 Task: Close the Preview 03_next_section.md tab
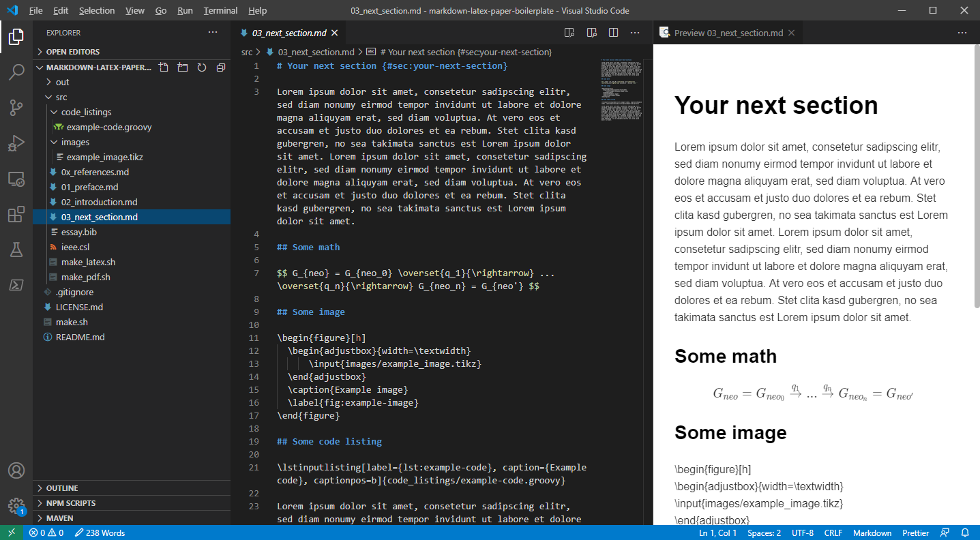[792, 33]
